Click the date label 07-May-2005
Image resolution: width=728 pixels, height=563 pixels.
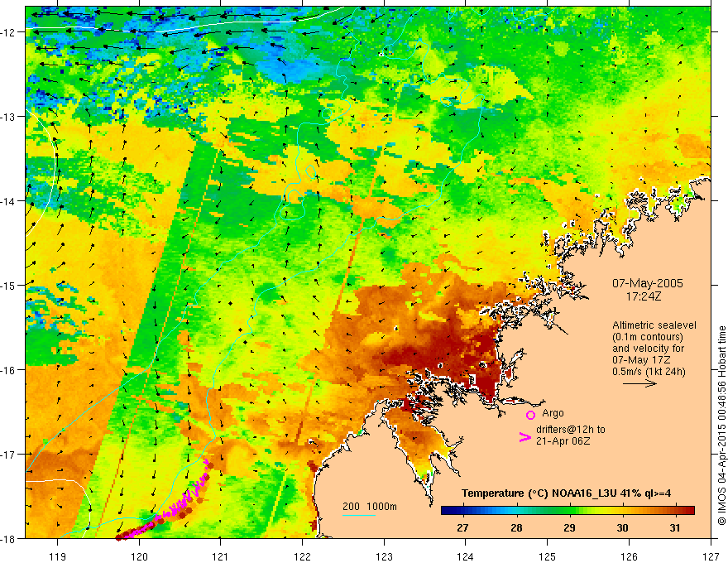tap(647, 283)
